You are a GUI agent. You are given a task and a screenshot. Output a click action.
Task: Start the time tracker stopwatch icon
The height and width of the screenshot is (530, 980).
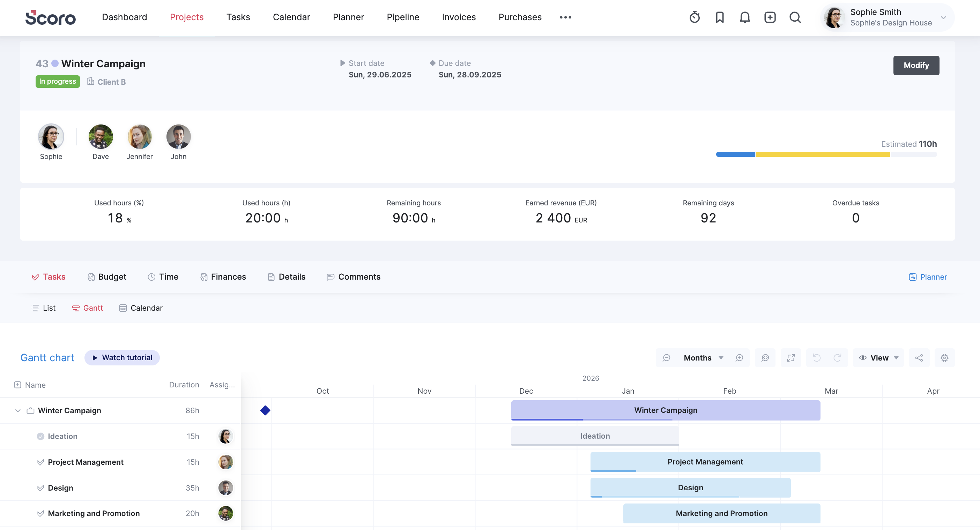(x=694, y=17)
